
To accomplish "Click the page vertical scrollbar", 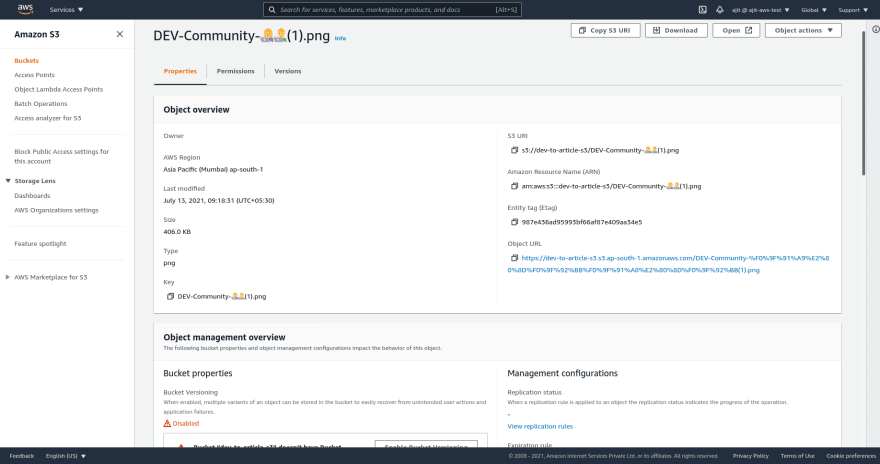I will click(x=863, y=103).
